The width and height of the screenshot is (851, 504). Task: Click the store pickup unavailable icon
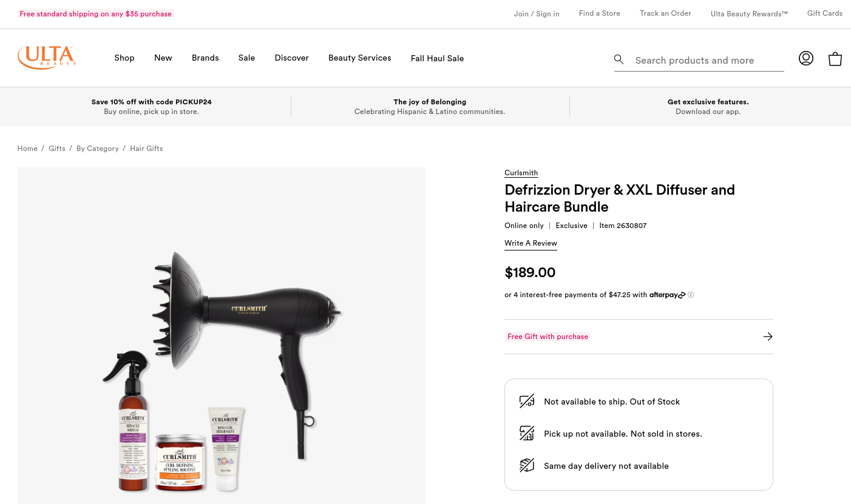pyautogui.click(x=527, y=433)
